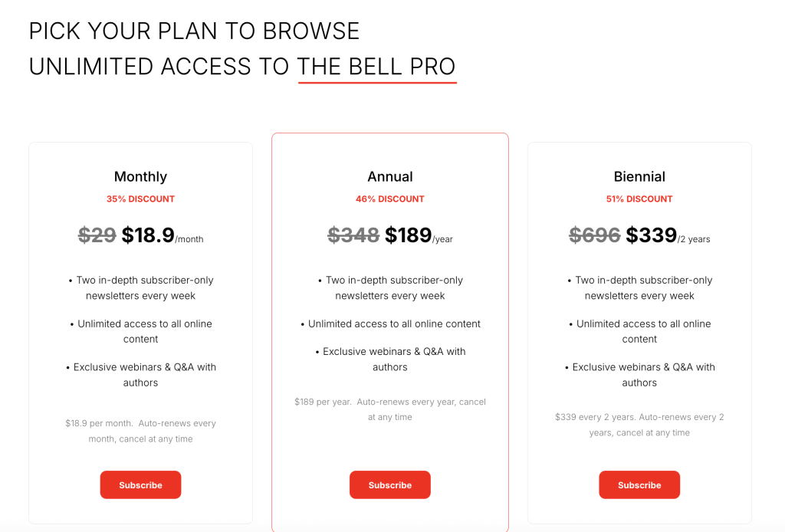Click the Annual plan auto-renew note
The height and width of the screenshot is (532, 785).
coord(389,409)
